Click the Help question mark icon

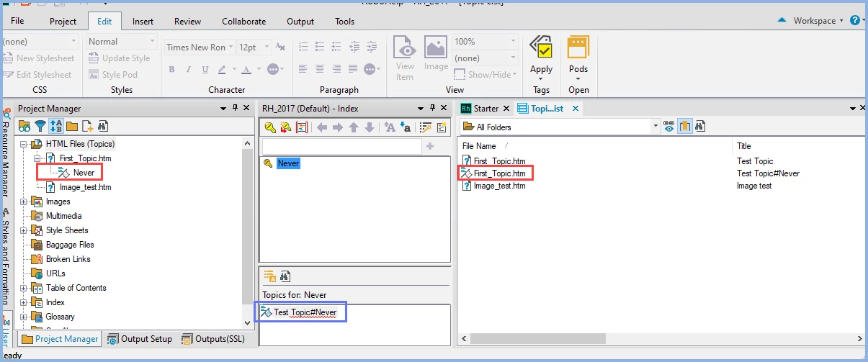856,21
